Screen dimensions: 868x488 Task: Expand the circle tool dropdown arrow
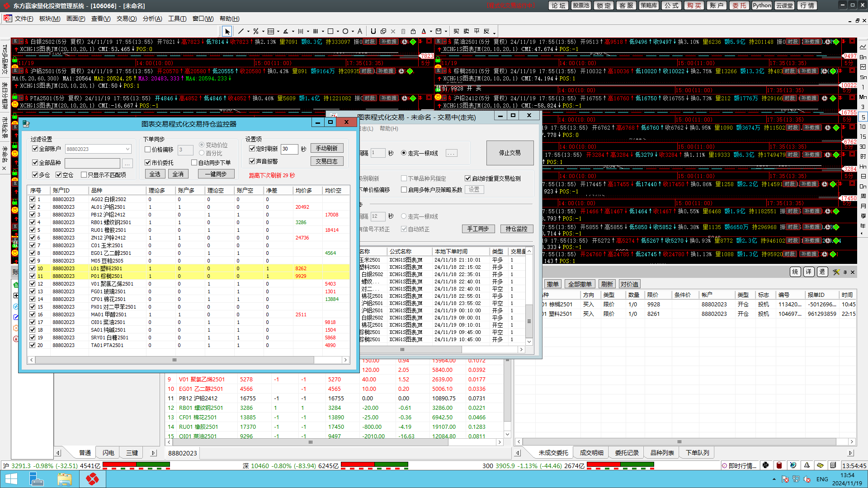[x=353, y=32]
